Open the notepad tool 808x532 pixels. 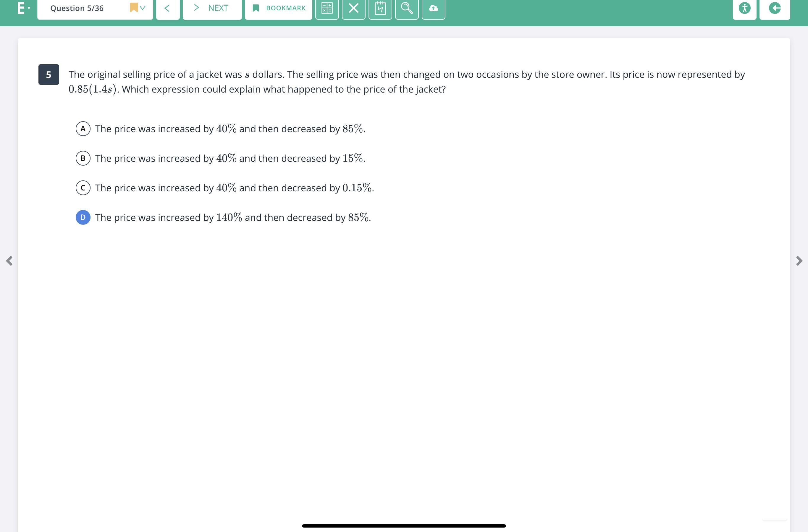tap(380, 8)
